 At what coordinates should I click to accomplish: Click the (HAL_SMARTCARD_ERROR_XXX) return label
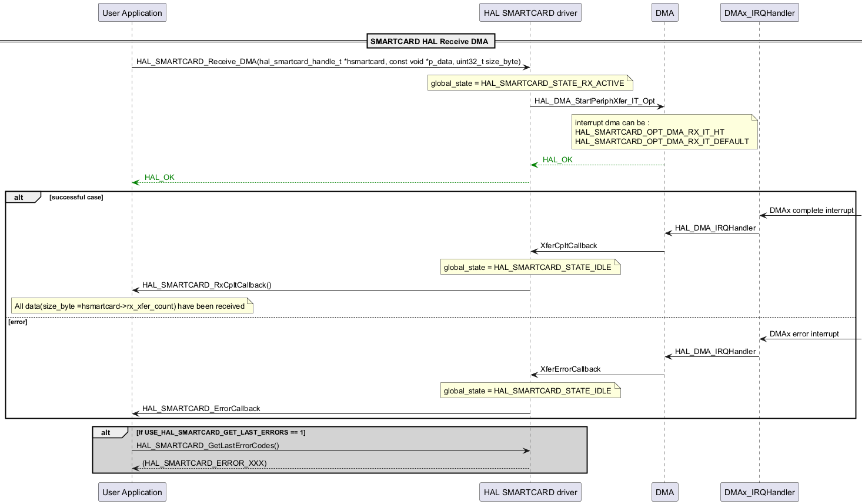tap(204, 463)
